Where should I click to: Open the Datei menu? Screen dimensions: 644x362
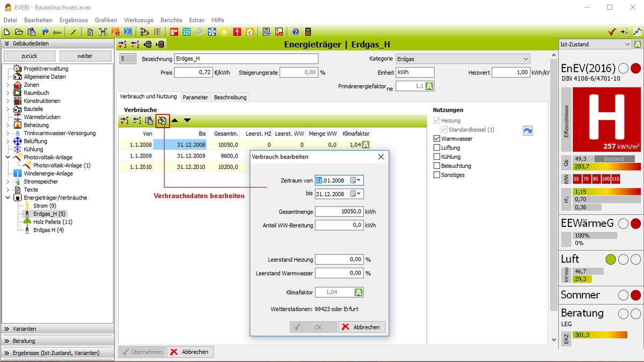coord(10,20)
